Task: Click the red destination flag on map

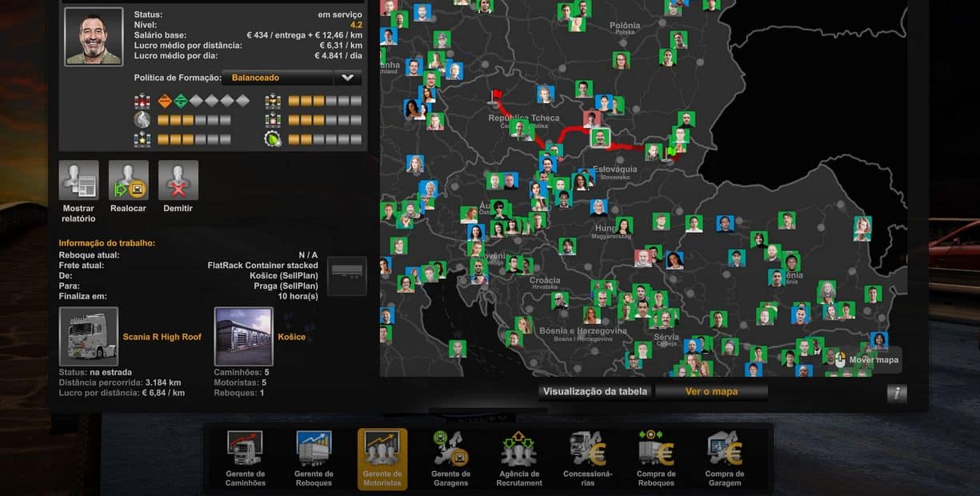Action: [497, 98]
